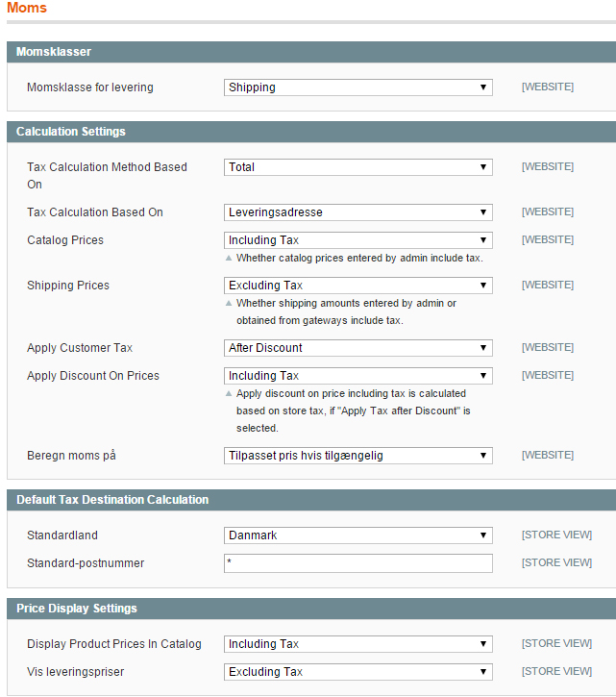
Task: Focus the Standard-postnummer input field
Action: tap(357, 563)
